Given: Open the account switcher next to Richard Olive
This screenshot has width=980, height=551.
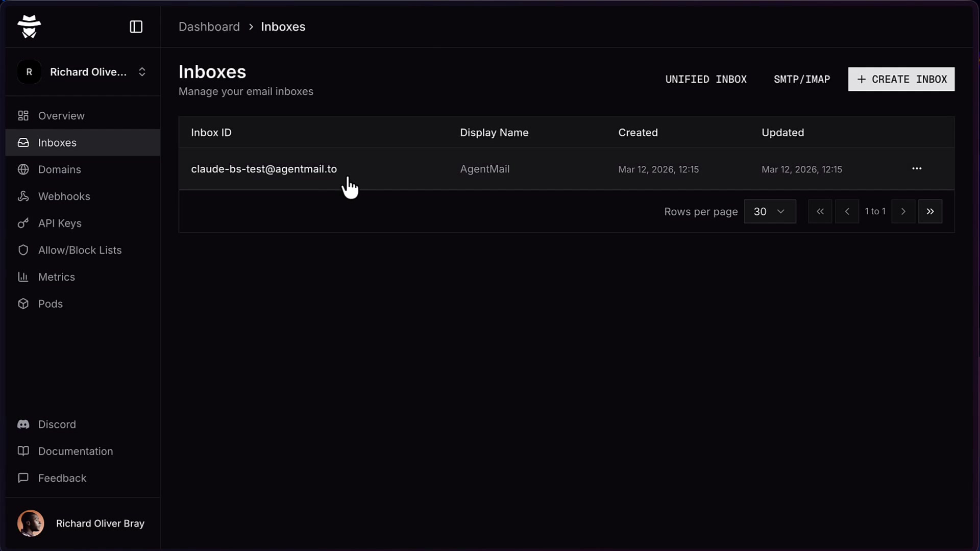Looking at the screenshot, I should (142, 71).
